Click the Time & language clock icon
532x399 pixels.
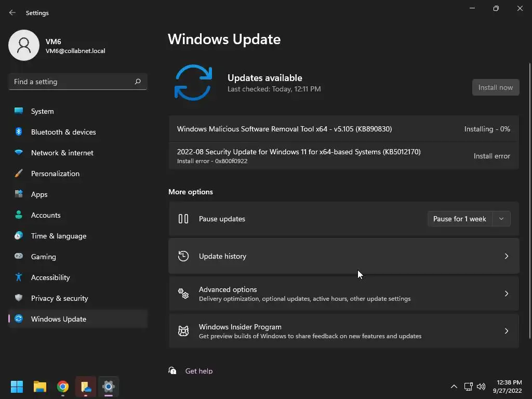pyautogui.click(x=19, y=235)
